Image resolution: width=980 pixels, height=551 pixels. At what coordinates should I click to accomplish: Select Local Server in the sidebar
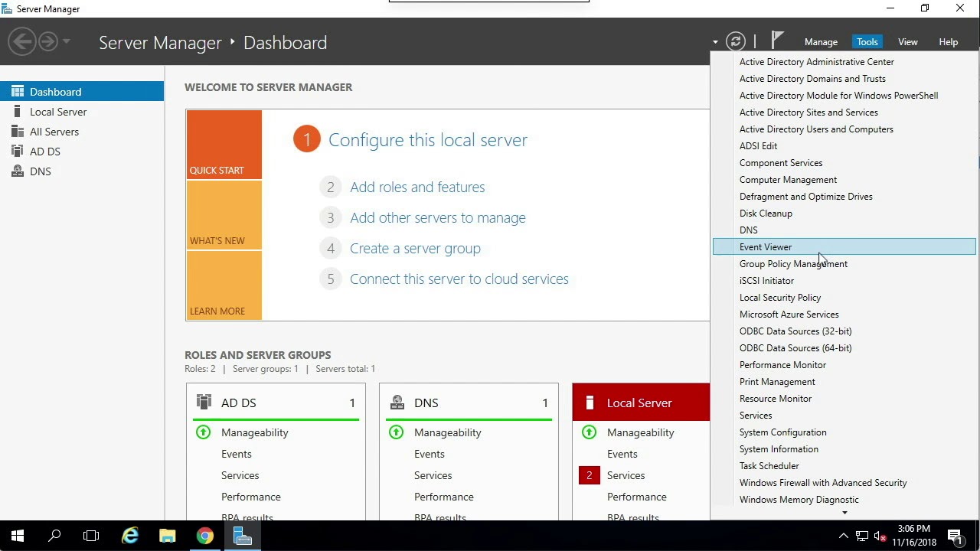point(57,111)
